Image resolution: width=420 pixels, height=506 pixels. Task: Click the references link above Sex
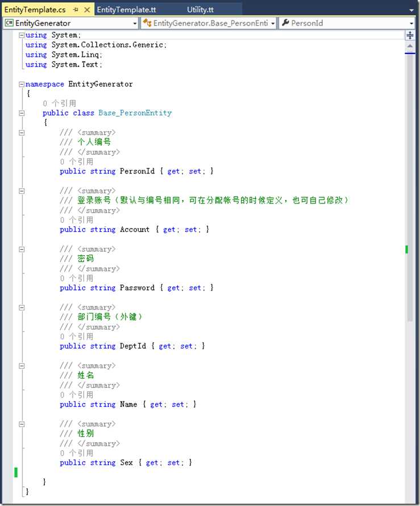click(77, 453)
